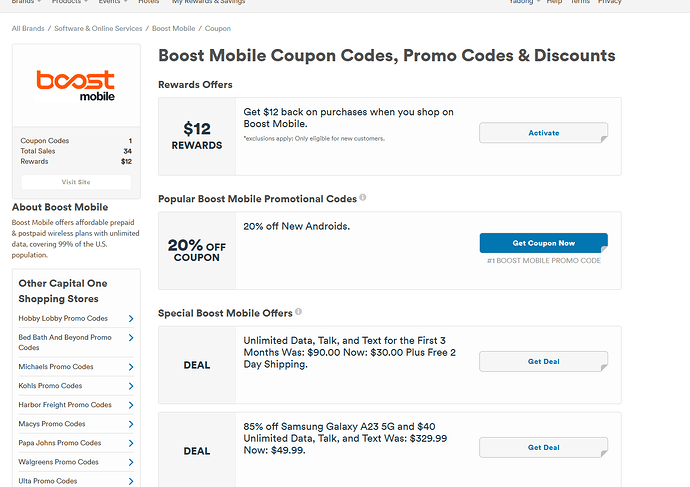This screenshot has width=690, height=487.
Task: Open Boost Mobile breadcrumb link
Action: pyautogui.click(x=173, y=29)
